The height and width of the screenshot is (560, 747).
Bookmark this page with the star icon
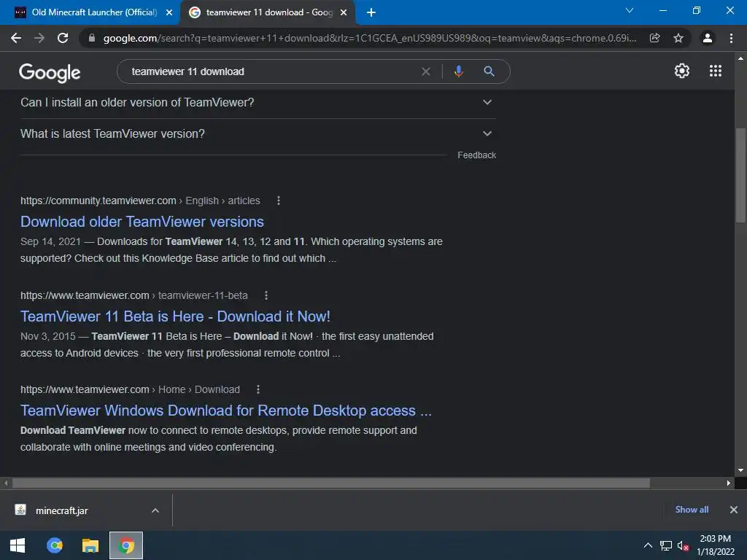[x=678, y=38]
